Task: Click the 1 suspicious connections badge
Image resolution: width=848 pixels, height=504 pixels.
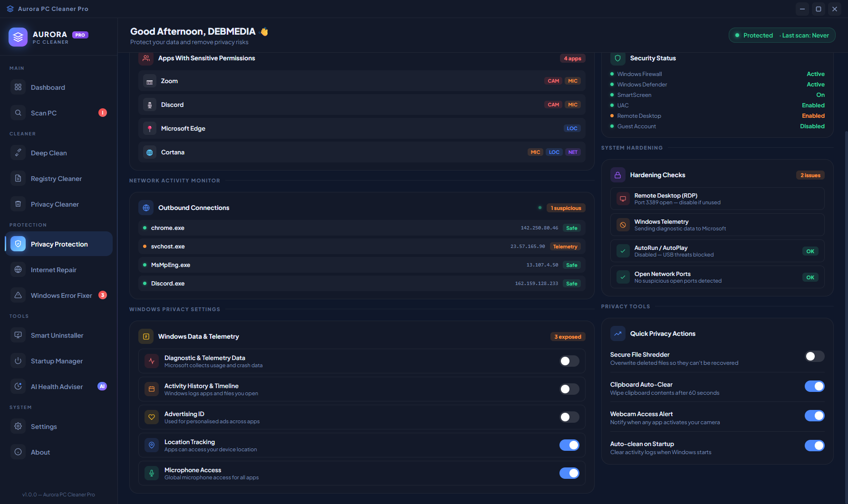Action: pos(566,208)
